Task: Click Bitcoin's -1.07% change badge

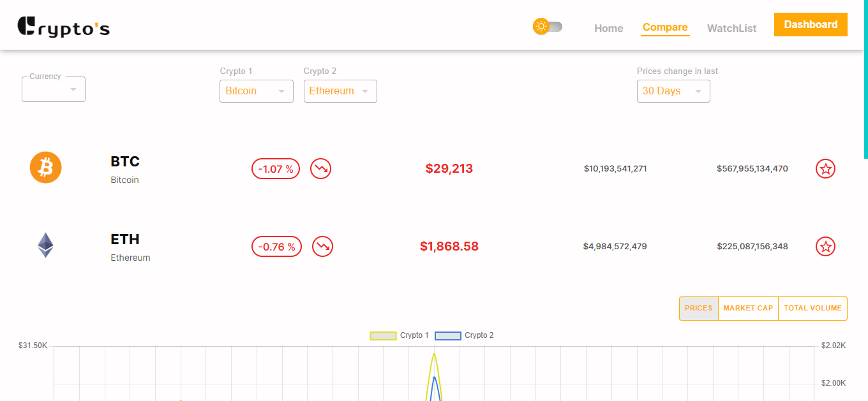Action: pos(275,168)
